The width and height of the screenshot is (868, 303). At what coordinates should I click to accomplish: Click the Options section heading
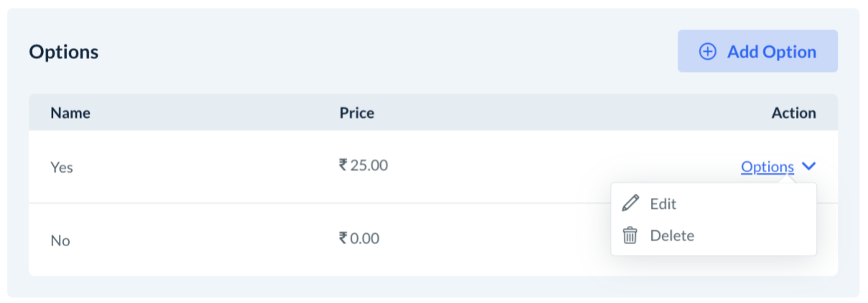[x=63, y=53]
